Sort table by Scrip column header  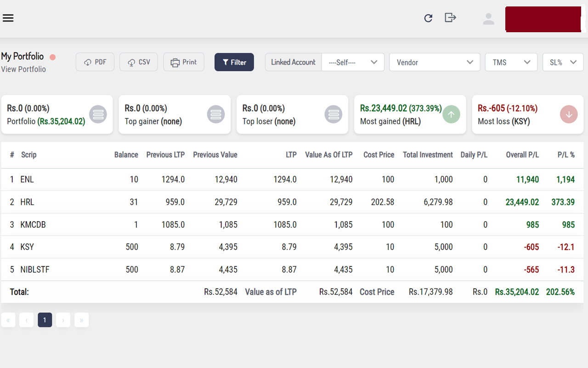(28, 155)
